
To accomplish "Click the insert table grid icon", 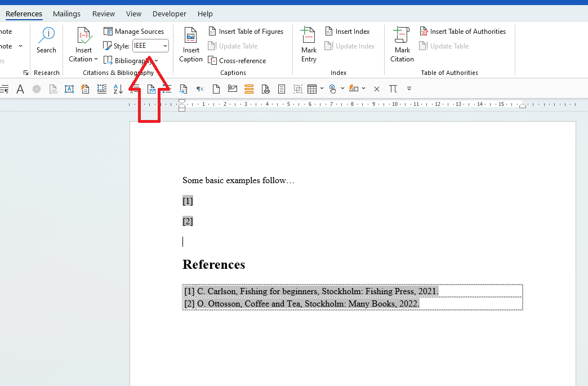I will [312, 89].
